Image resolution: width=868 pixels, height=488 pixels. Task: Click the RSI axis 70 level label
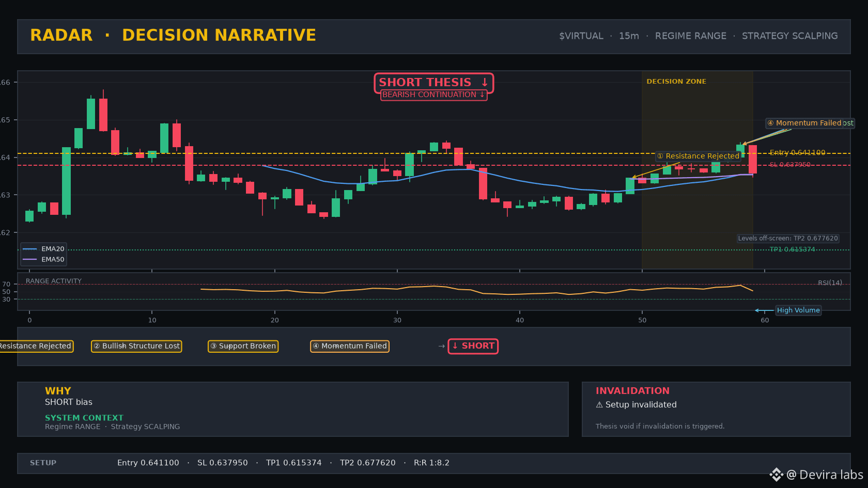[6, 284]
